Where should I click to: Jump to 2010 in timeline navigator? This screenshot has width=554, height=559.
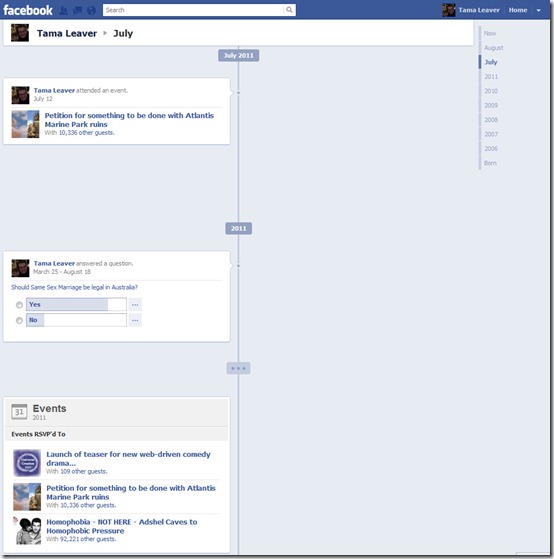pos(491,91)
